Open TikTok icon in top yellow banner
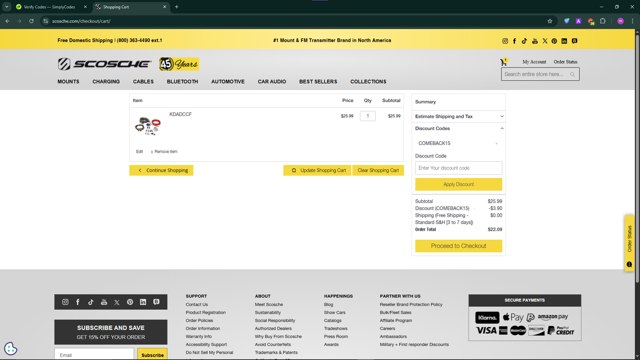The height and width of the screenshot is (360, 640). [x=524, y=41]
